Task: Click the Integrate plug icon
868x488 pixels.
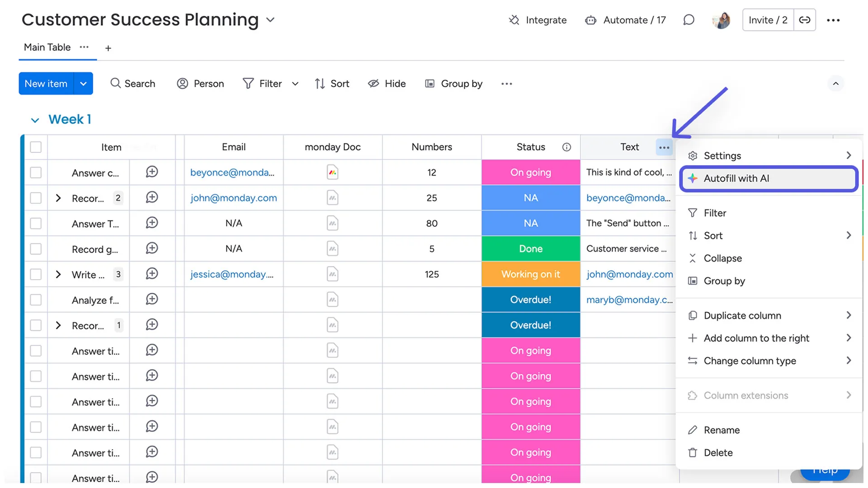Action: point(514,20)
